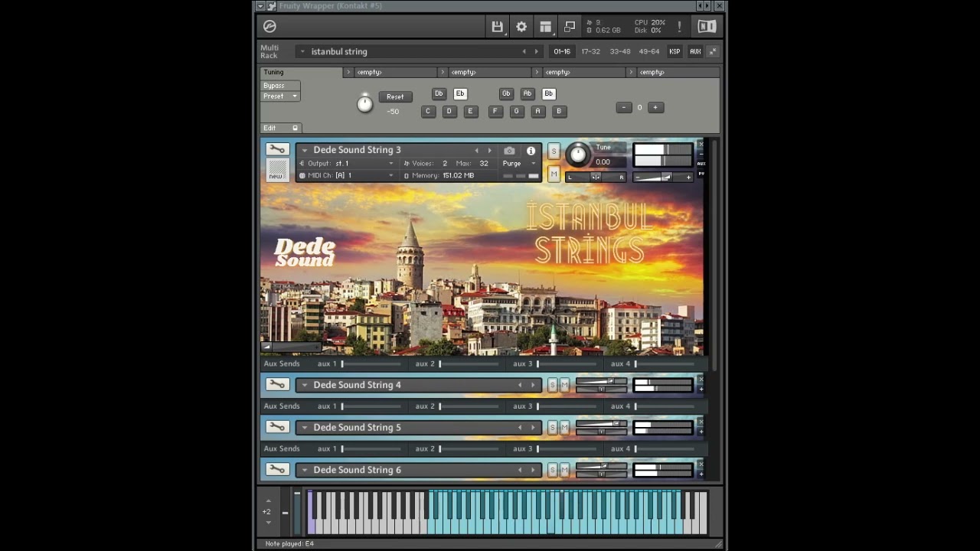Click the String 3 pan slider
The height and width of the screenshot is (551, 980).
coord(596,178)
